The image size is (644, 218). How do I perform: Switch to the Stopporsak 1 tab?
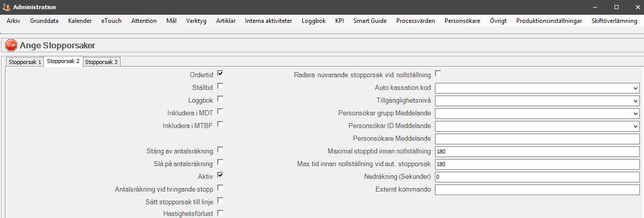[x=25, y=62]
